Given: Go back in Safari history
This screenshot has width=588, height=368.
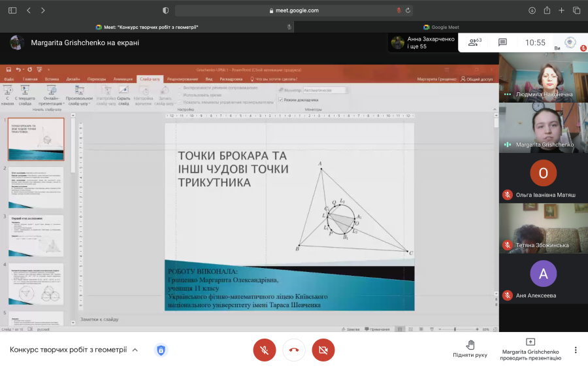Looking at the screenshot, I should [29, 10].
